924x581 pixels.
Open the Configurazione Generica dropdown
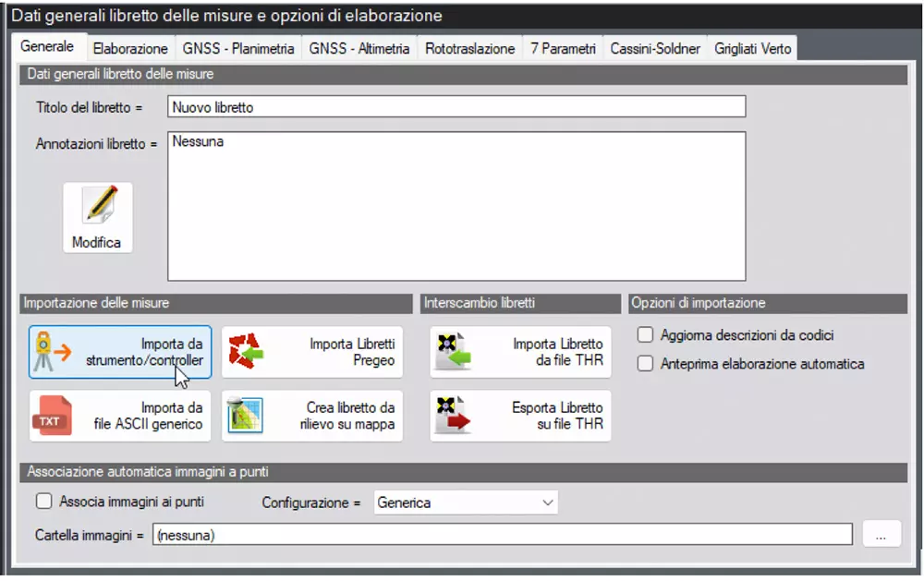coord(466,502)
